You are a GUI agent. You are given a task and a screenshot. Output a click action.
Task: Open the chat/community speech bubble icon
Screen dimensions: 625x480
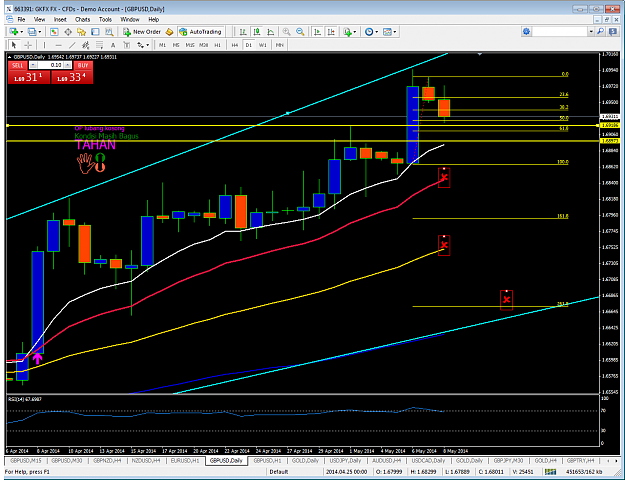613,31
